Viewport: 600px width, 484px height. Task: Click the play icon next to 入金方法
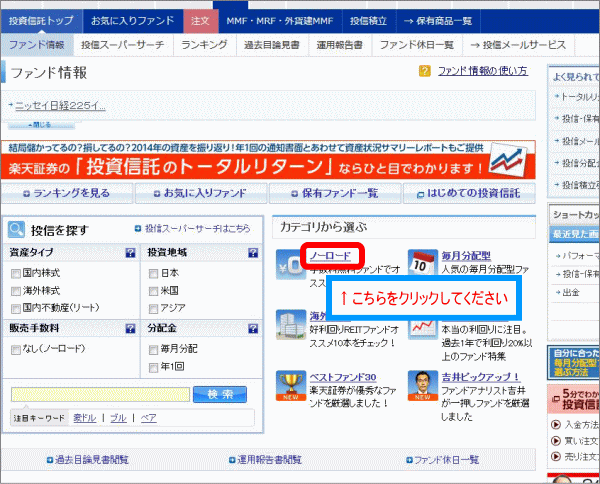pos(555,424)
